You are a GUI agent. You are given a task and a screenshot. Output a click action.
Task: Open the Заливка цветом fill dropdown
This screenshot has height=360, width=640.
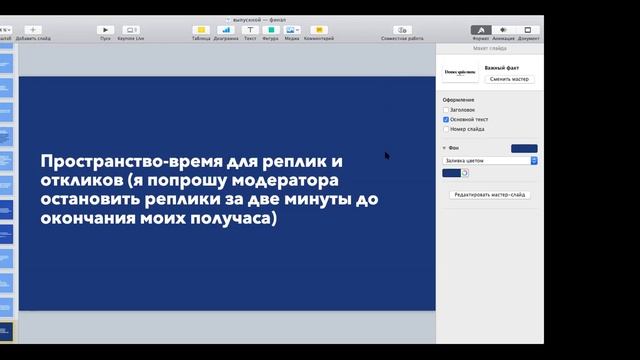(490, 161)
